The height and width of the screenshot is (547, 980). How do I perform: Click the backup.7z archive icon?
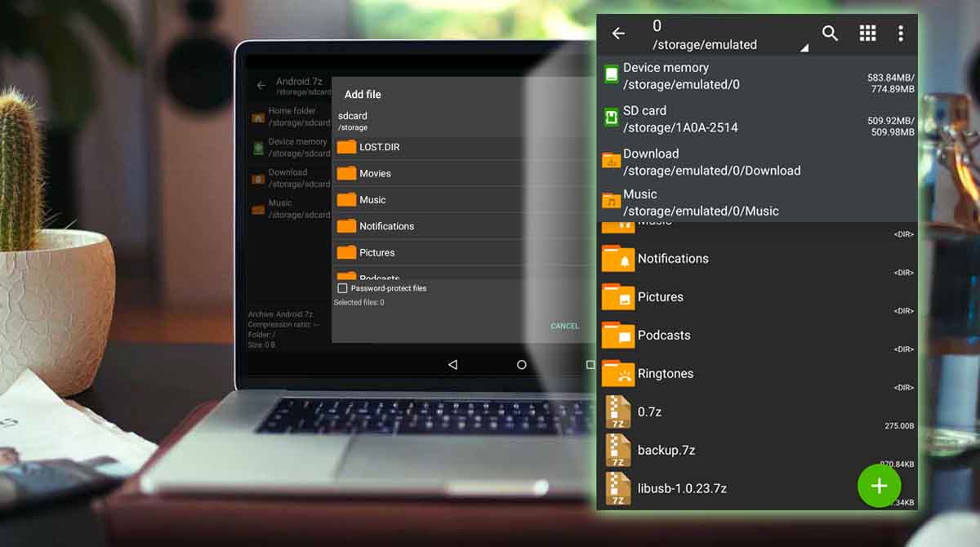(618, 451)
